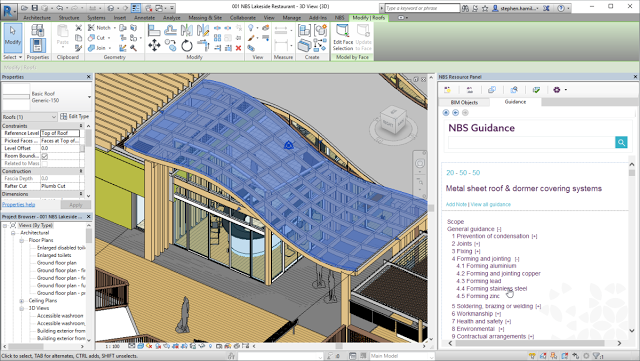640x361 pixels.
Task: Click the Edit Type button
Action: (75, 116)
